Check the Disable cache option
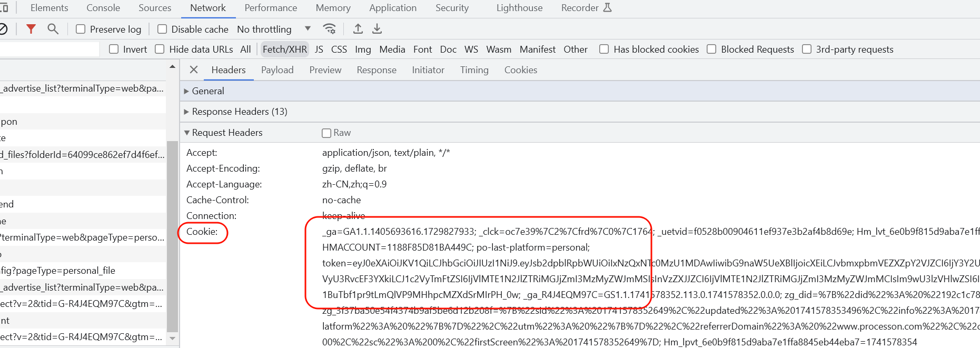The image size is (980, 348). tap(162, 29)
